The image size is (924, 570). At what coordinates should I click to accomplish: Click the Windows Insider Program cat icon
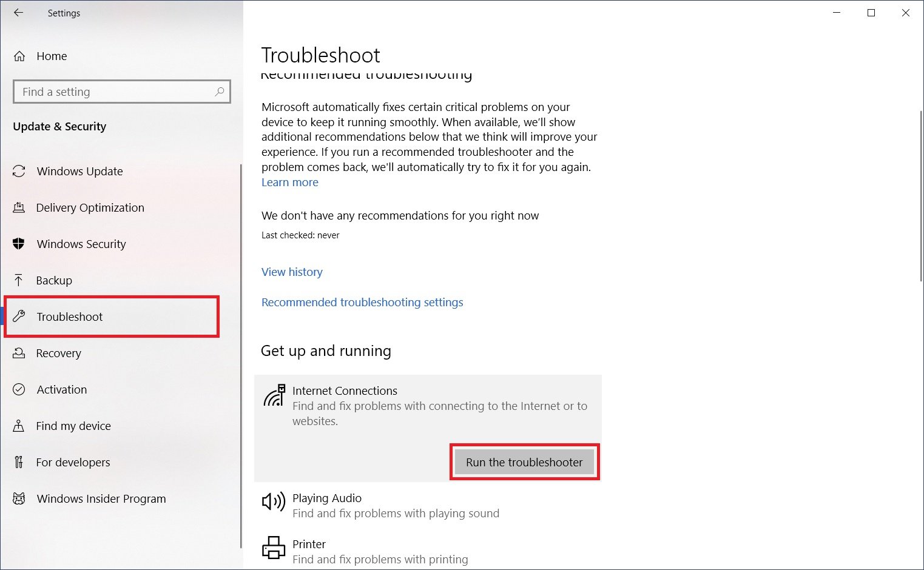19,498
